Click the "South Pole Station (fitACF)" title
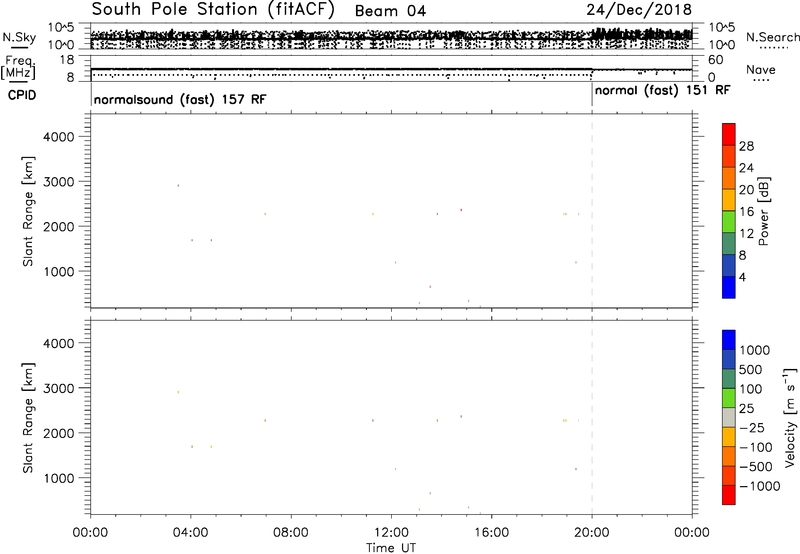 tap(213, 10)
